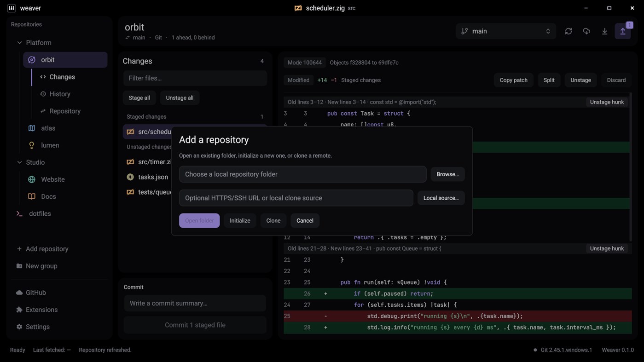The image size is (644, 362).
Task: Open the main branch selector dropdown
Action: [x=506, y=31]
